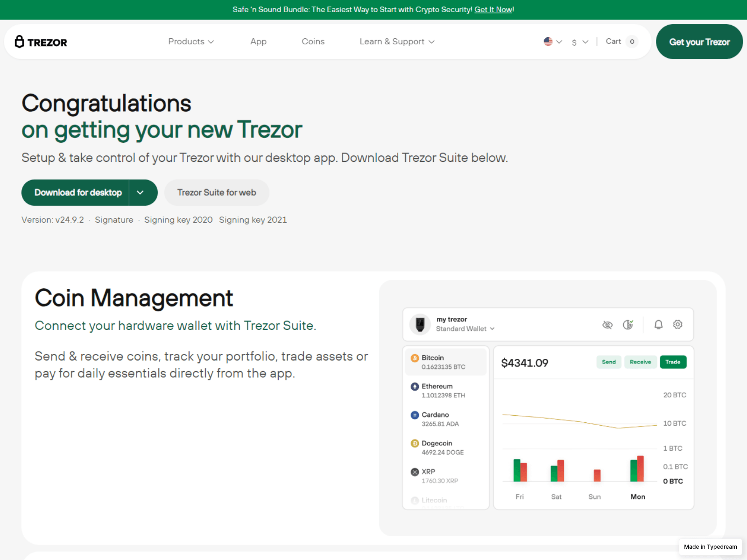Image resolution: width=747 pixels, height=560 pixels.
Task: Open the Signature link
Action: [114, 220]
